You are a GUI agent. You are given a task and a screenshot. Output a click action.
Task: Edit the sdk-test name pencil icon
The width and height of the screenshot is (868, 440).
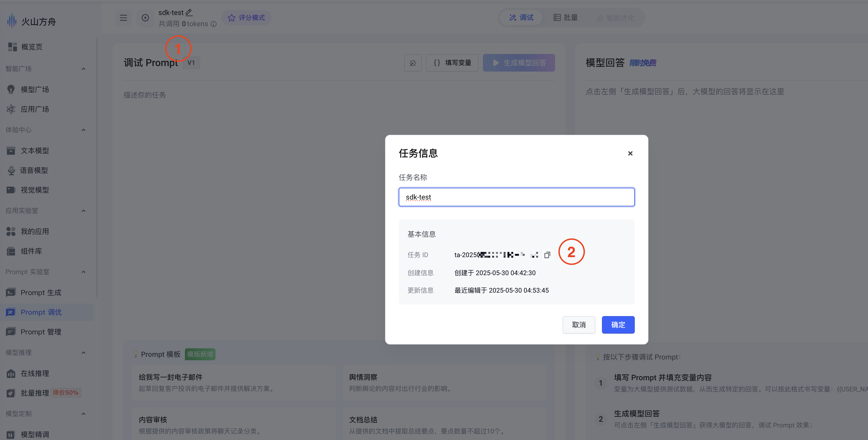pos(189,13)
